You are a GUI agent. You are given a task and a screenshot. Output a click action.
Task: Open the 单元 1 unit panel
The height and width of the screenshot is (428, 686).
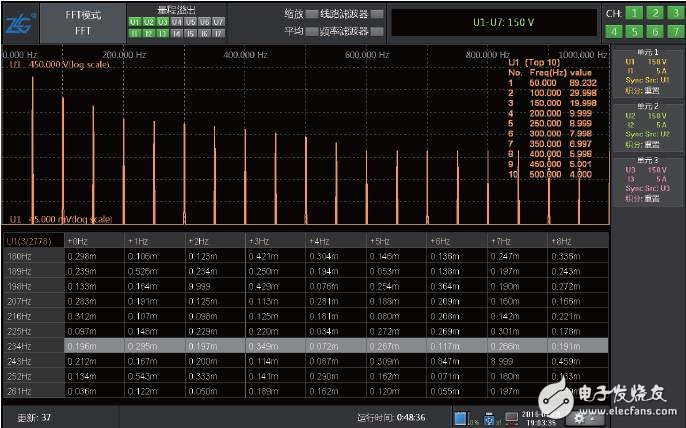[648, 72]
